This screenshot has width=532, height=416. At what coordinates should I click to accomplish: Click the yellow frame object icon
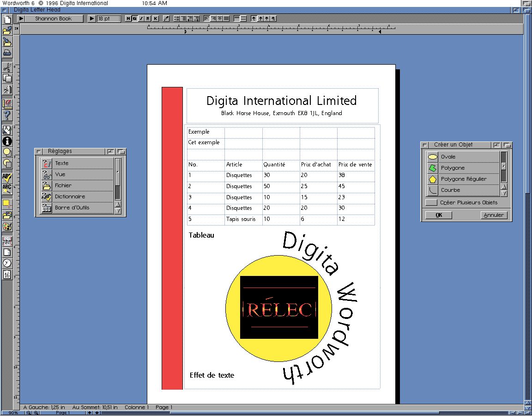7,203
